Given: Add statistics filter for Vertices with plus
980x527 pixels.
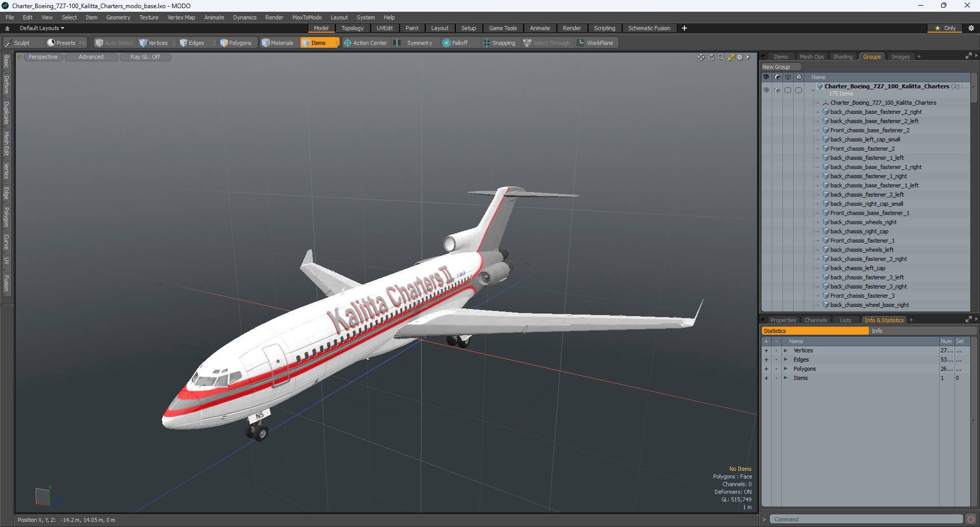Looking at the screenshot, I should [766, 350].
